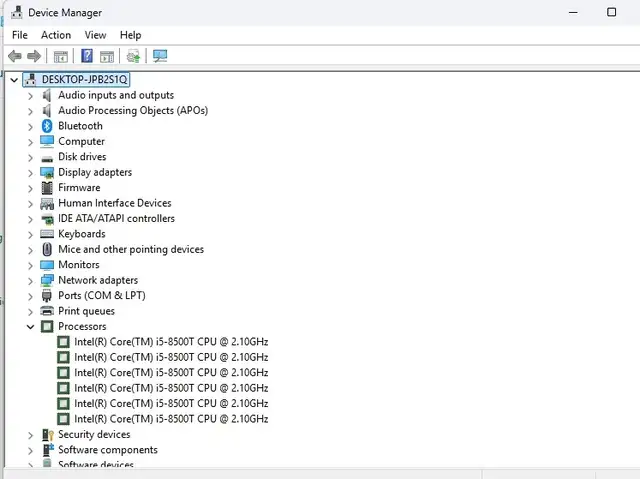Click the Ports (COM & LPT) icon
640x479 pixels.
(47, 296)
